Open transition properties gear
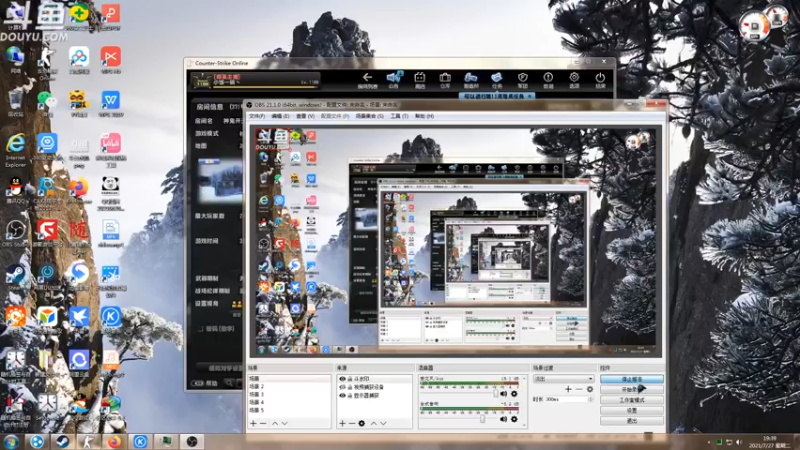Image resolution: width=800 pixels, height=450 pixels. point(590,389)
